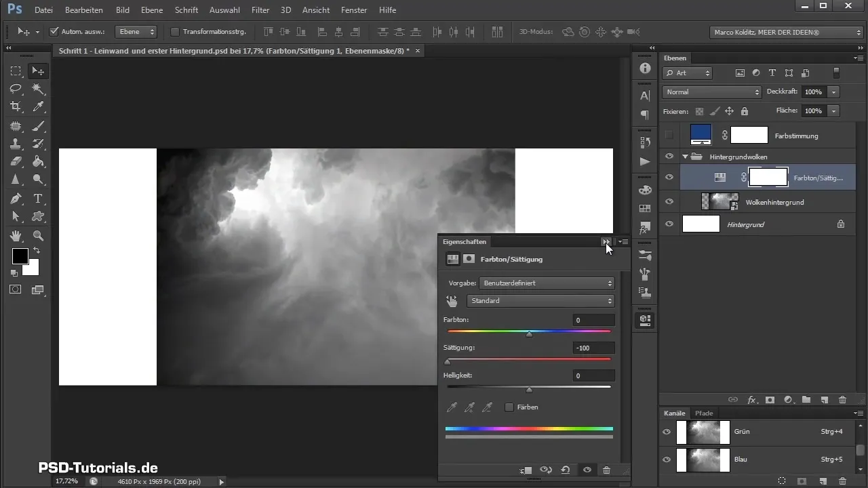Select the Horizontal Type tool
Screen dimensions: 868x488
click(x=39, y=199)
